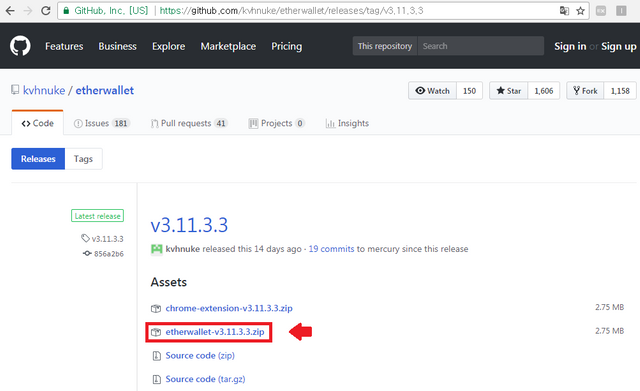Open the kvhnuke owner link
Image resolution: width=640 pixels, height=391 pixels.
44,90
